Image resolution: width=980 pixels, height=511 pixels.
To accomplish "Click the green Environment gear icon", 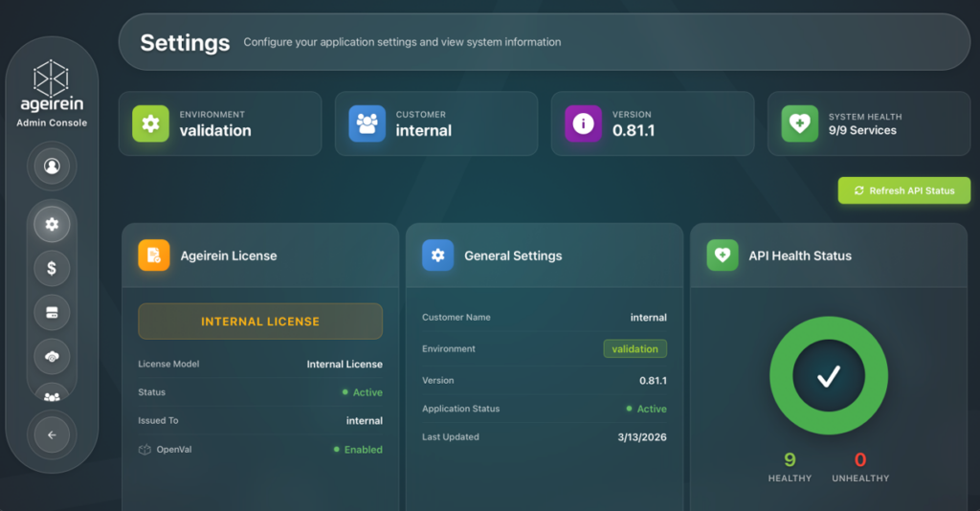I will click(x=150, y=123).
